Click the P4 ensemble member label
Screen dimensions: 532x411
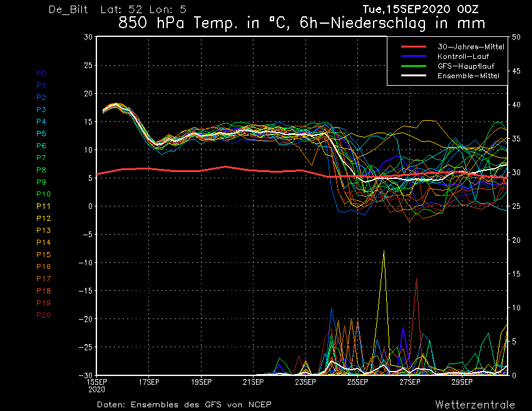click(41, 122)
